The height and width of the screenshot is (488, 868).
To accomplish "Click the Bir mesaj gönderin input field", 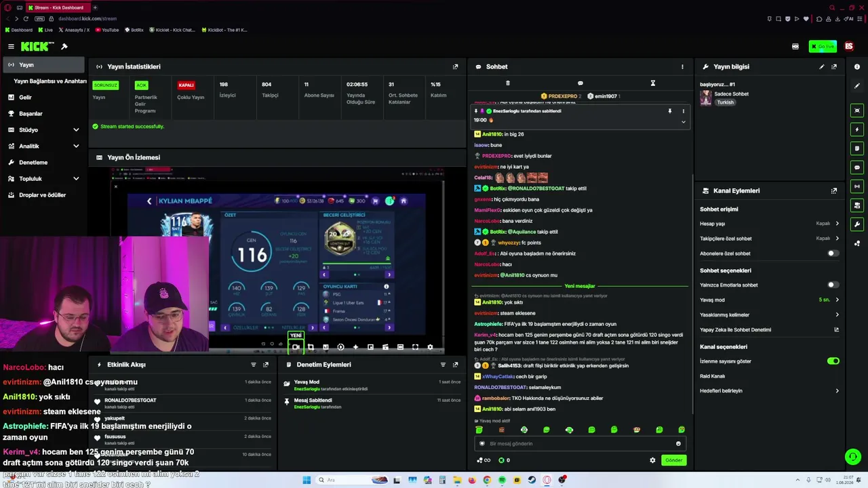I will click(x=579, y=444).
